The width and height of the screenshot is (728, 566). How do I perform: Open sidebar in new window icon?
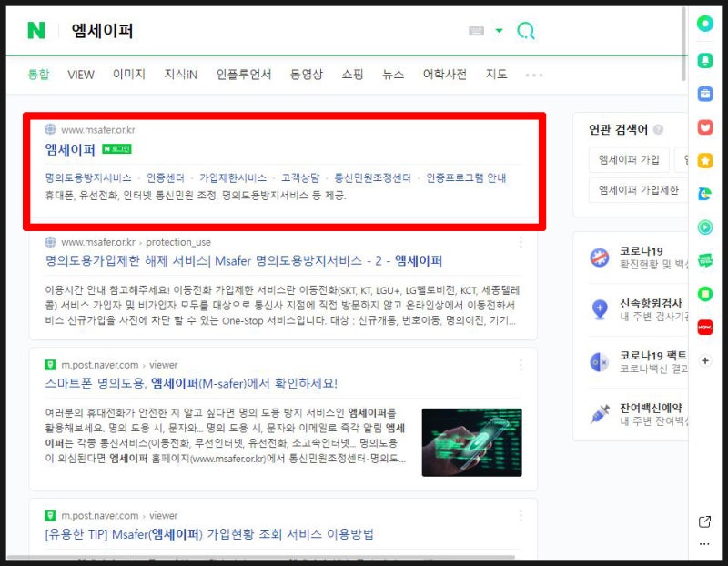[x=704, y=522]
